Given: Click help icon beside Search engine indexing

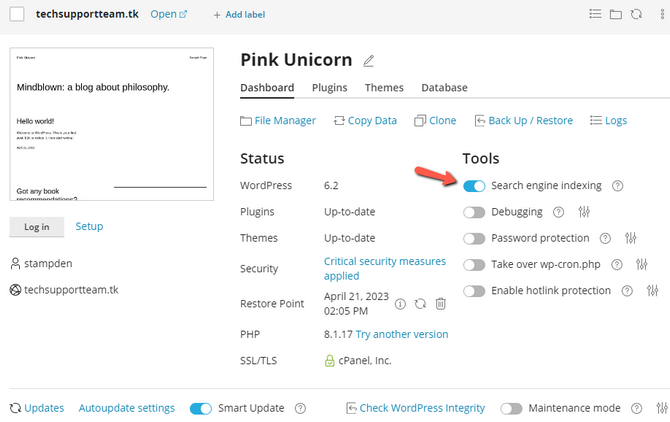Looking at the screenshot, I should tap(618, 186).
